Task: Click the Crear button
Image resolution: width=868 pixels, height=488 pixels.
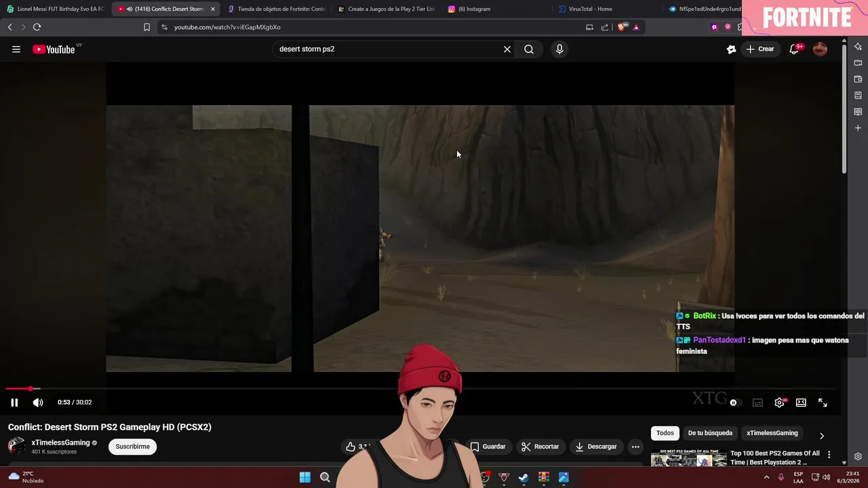Action: pos(760,49)
